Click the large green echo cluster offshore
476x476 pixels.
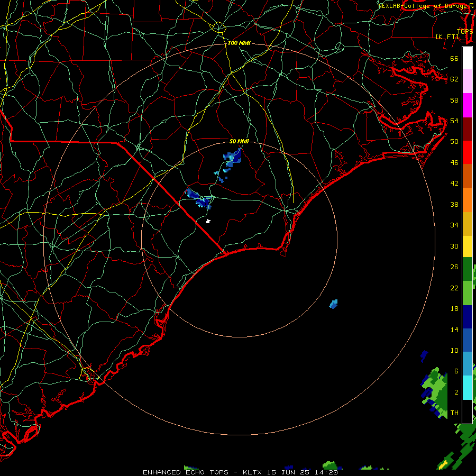coord(434,392)
